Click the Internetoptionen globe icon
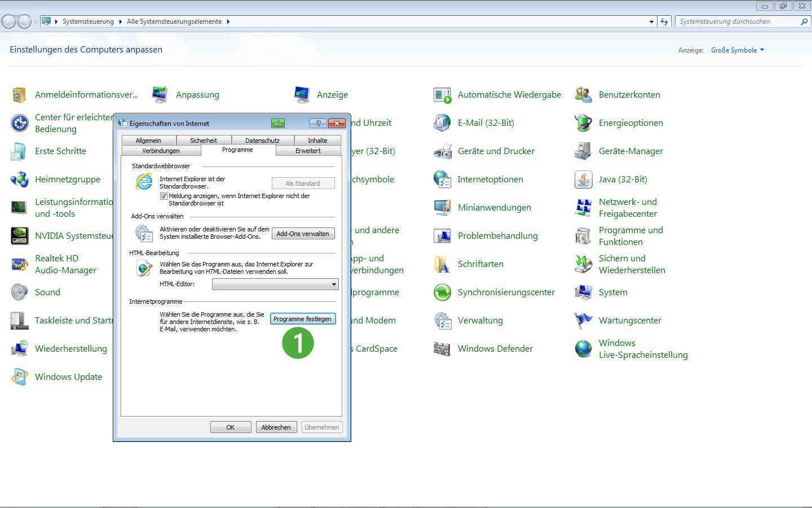812x508 pixels. point(442,179)
